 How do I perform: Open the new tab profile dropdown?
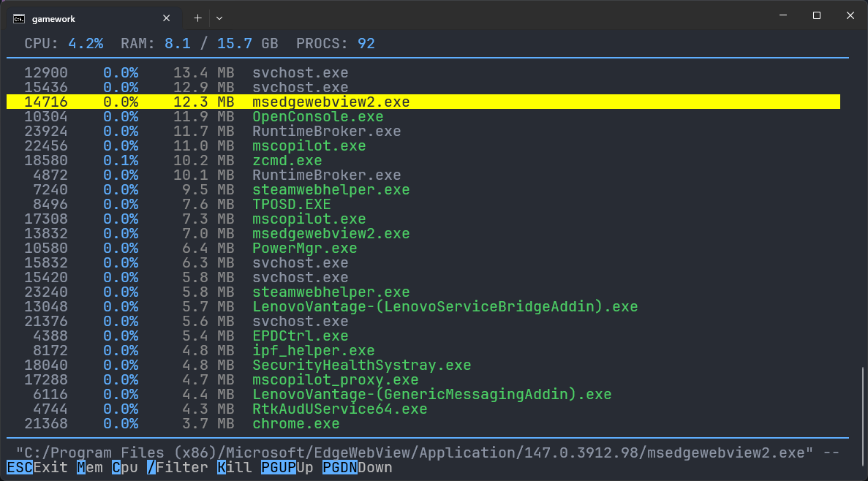click(x=219, y=18)
